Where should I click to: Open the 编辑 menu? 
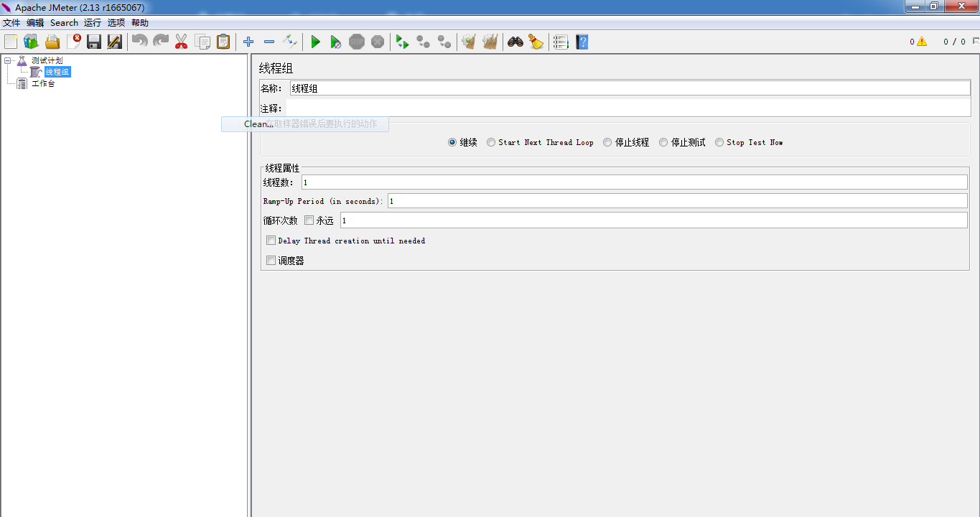coord(35,23)
